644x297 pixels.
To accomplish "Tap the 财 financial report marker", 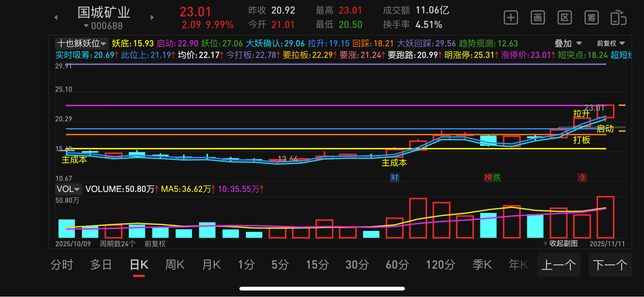I will point(395,177).
